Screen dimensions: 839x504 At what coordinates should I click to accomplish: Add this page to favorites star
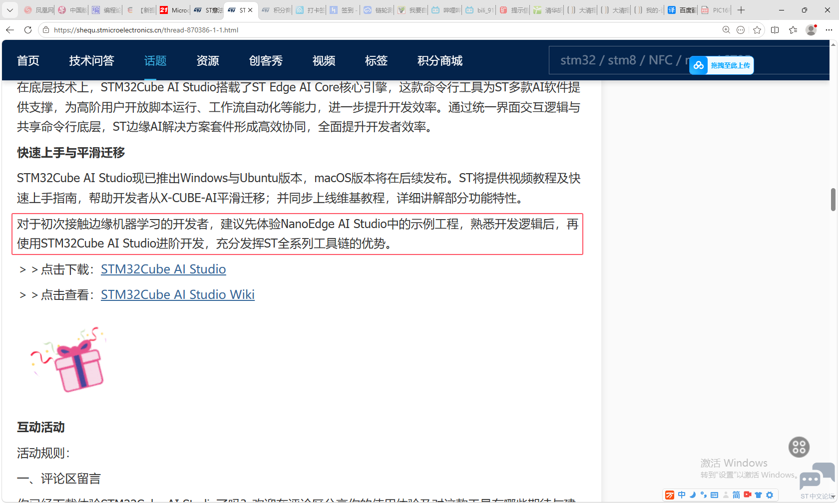coord(757,30)
